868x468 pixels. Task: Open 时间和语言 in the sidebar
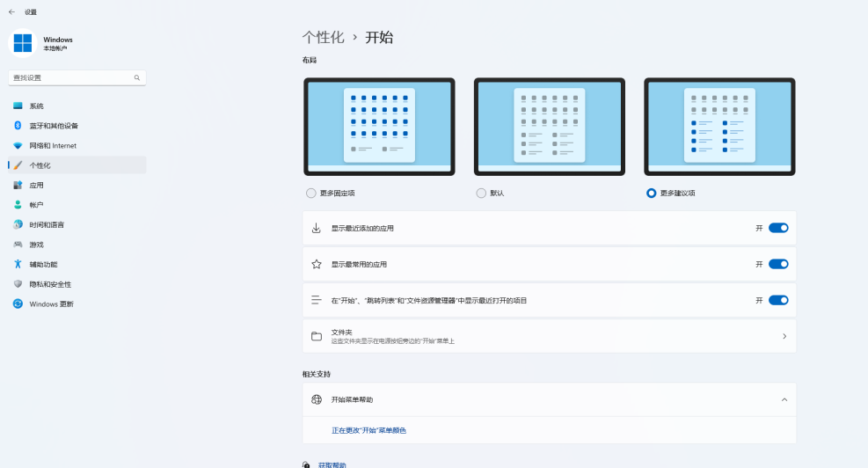(x=77, y=225)
